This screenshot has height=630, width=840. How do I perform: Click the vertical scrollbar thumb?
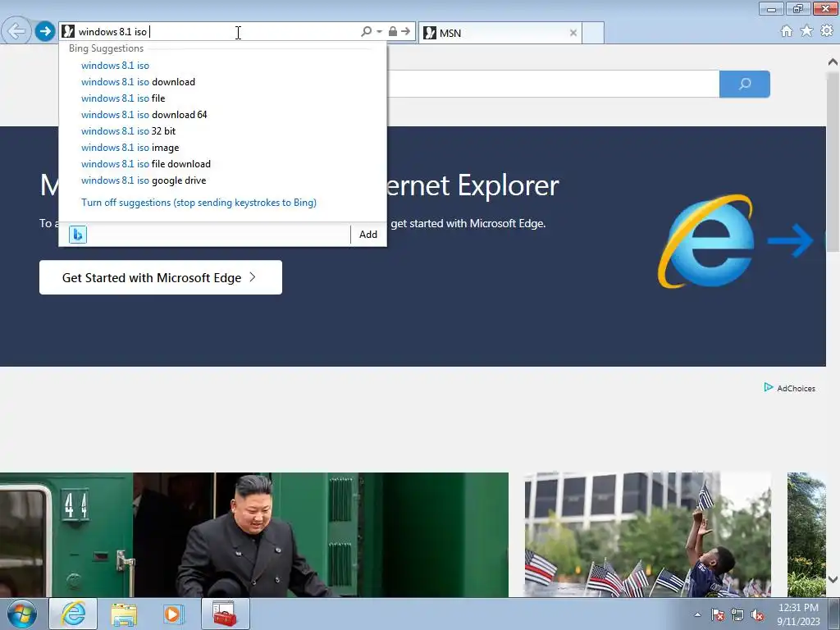coord(833,161)
